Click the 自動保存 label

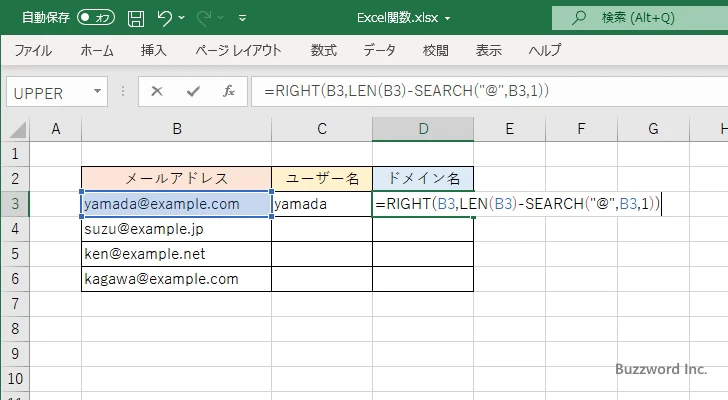click(x=46, y=18)
